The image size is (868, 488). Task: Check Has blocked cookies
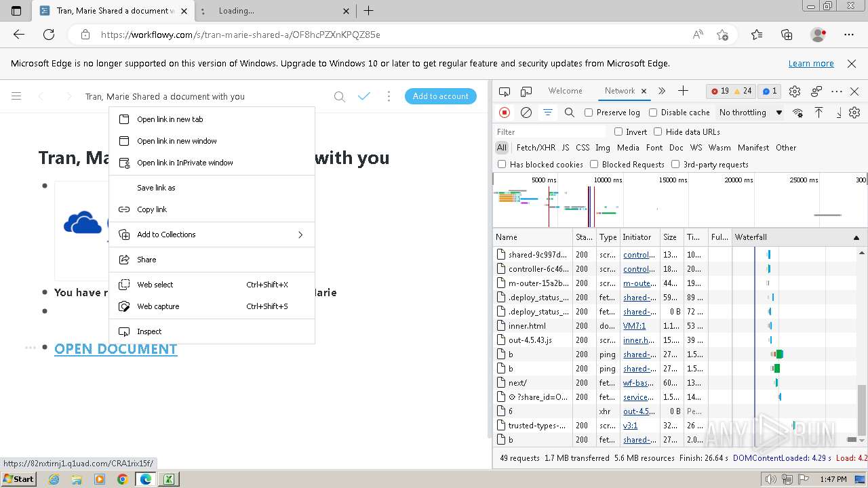point(502,164)
